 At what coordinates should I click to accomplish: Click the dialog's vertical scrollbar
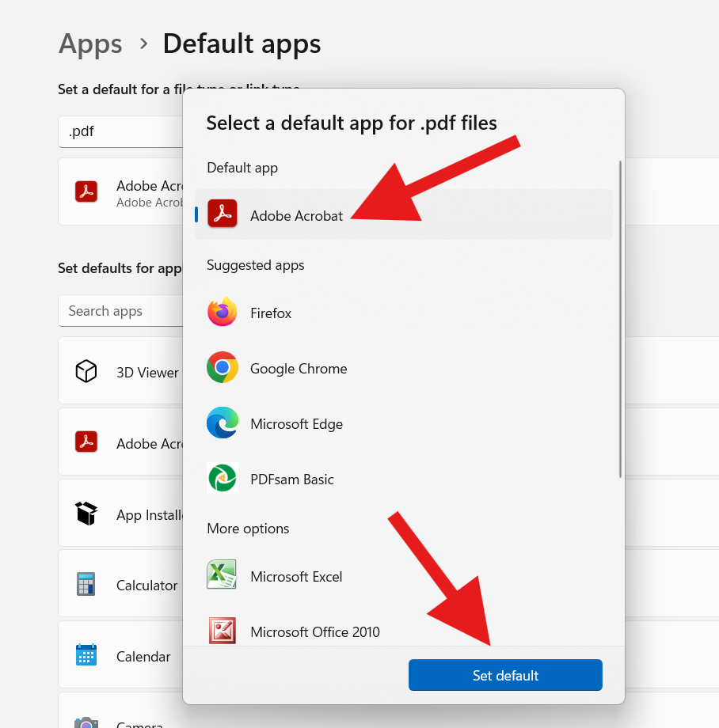pos(620,319)
